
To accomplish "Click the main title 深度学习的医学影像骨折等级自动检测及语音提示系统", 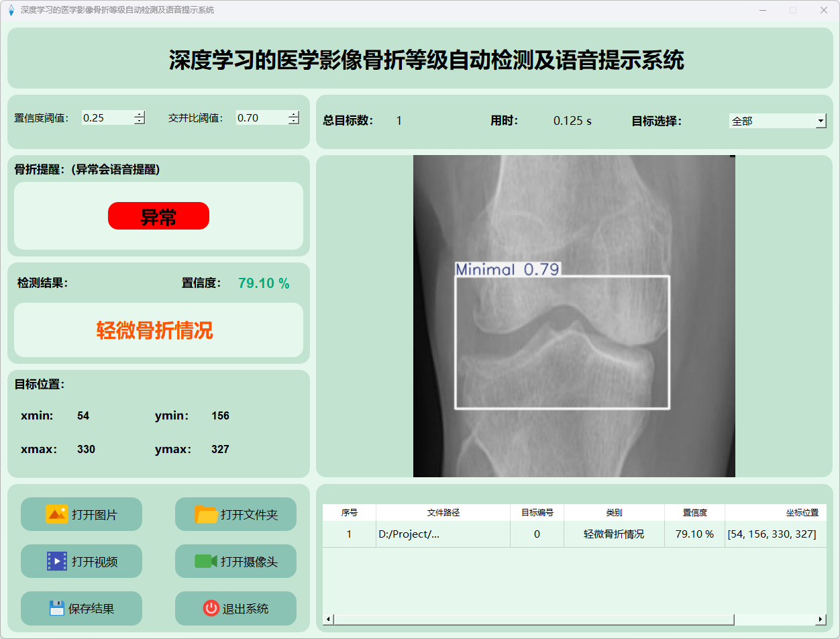I will pos(426,60).
